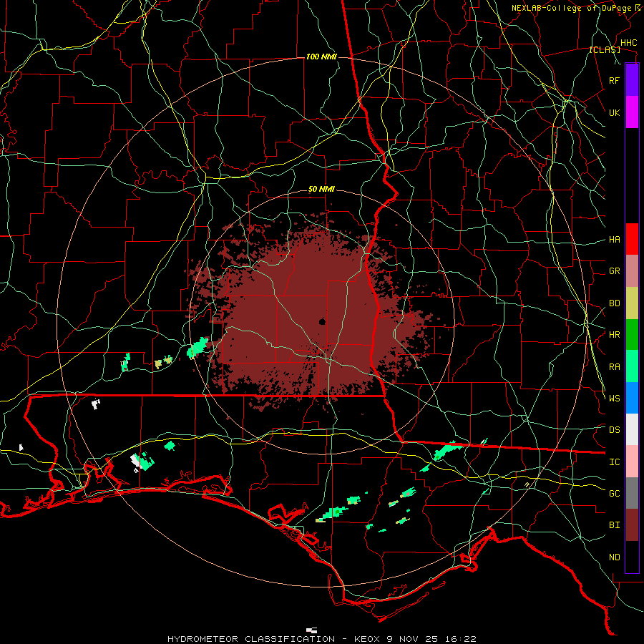Screen dimensions: 644x644
Task: Click the 'BI' legend label
Action: 614,525
